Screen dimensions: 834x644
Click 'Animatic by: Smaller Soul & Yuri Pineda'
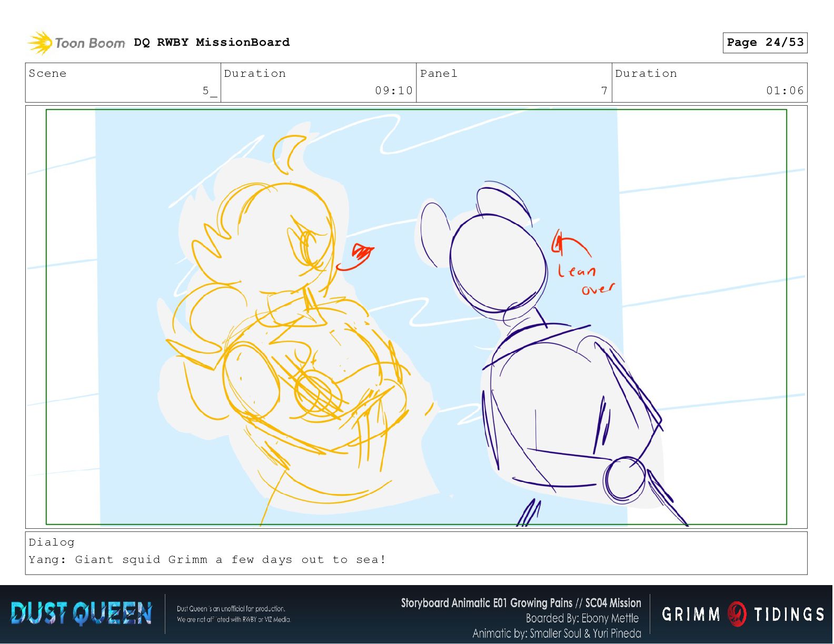(x=557, y=633)
